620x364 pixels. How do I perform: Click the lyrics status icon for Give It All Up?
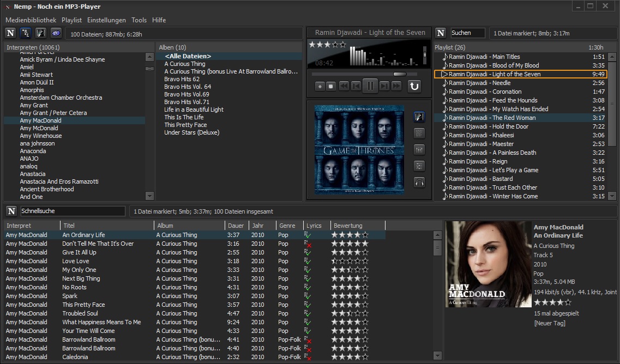(x=307, y=252)
